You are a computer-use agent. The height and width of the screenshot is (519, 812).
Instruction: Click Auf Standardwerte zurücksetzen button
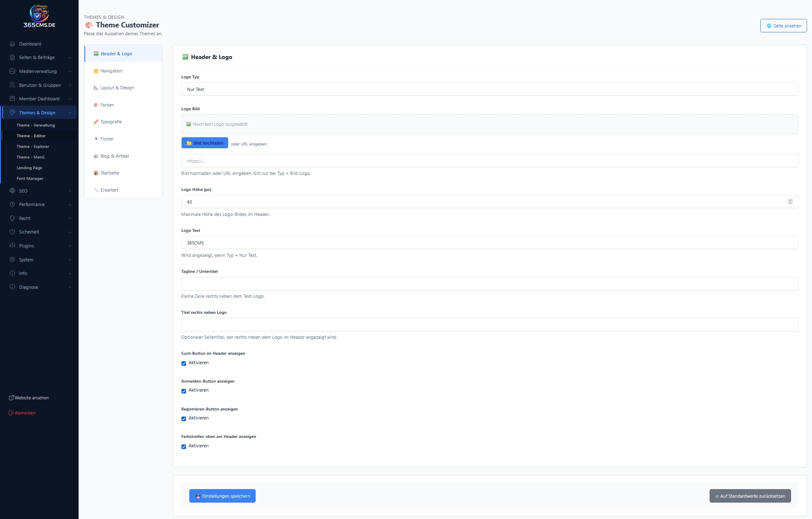click(x=750, y=496)
